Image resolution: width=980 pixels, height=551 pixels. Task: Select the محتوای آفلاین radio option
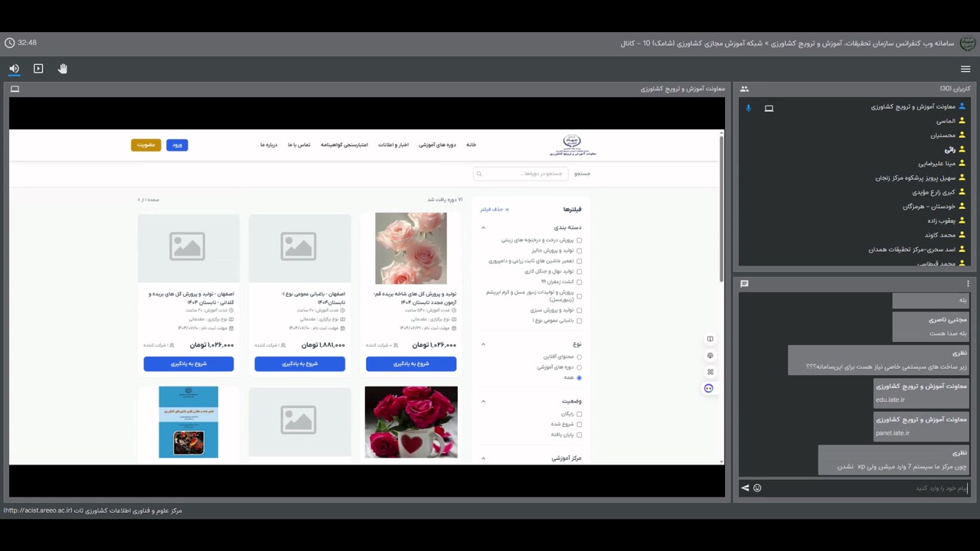pyautogui.click(x=579, y=357)
